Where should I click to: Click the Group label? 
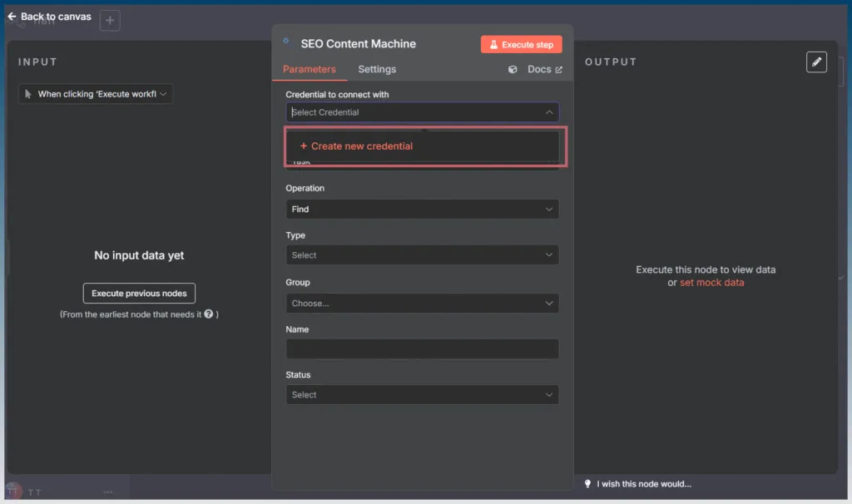298,283
